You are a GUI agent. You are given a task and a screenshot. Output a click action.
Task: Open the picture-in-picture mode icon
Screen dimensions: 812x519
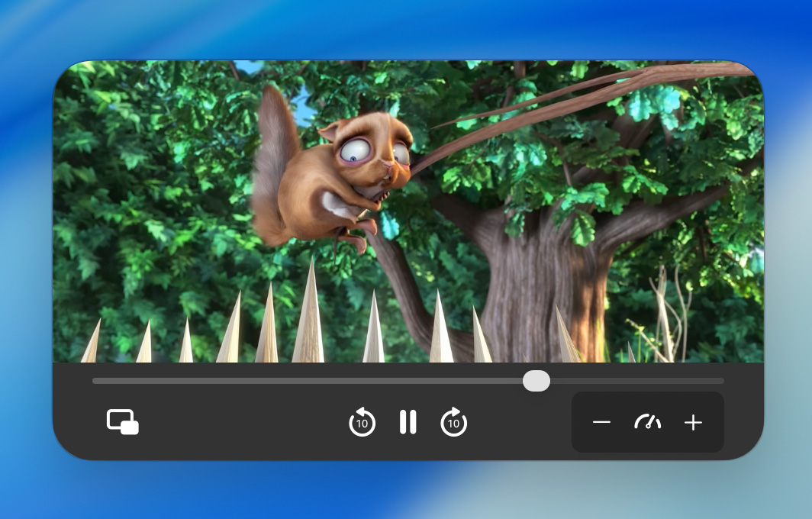click(123, 421)
